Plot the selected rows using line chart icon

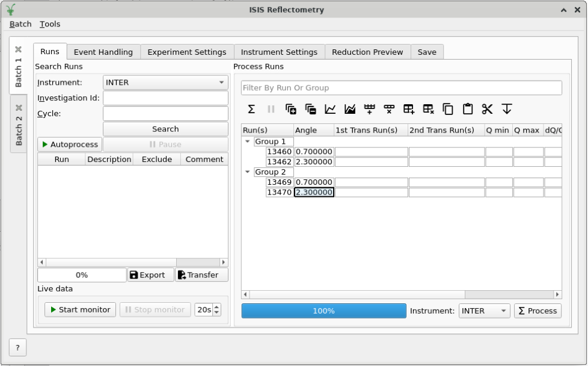[x=330, y=109]
